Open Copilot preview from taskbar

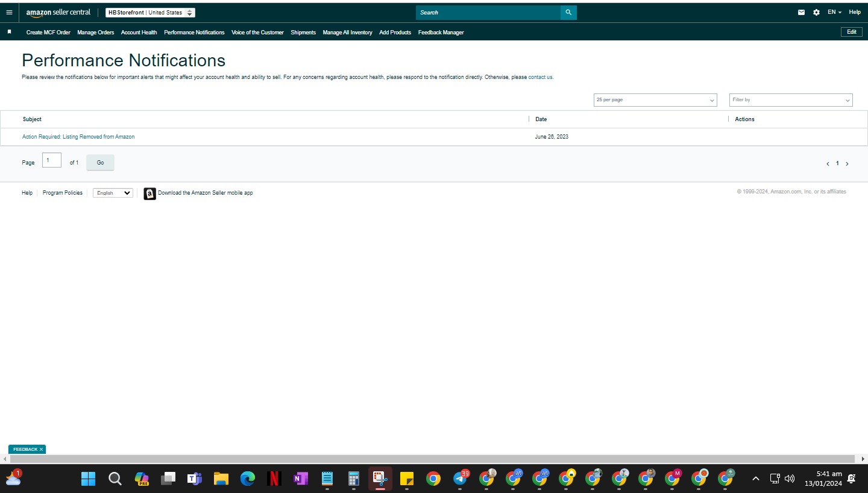pyautogui.click(x=141, y=479)
